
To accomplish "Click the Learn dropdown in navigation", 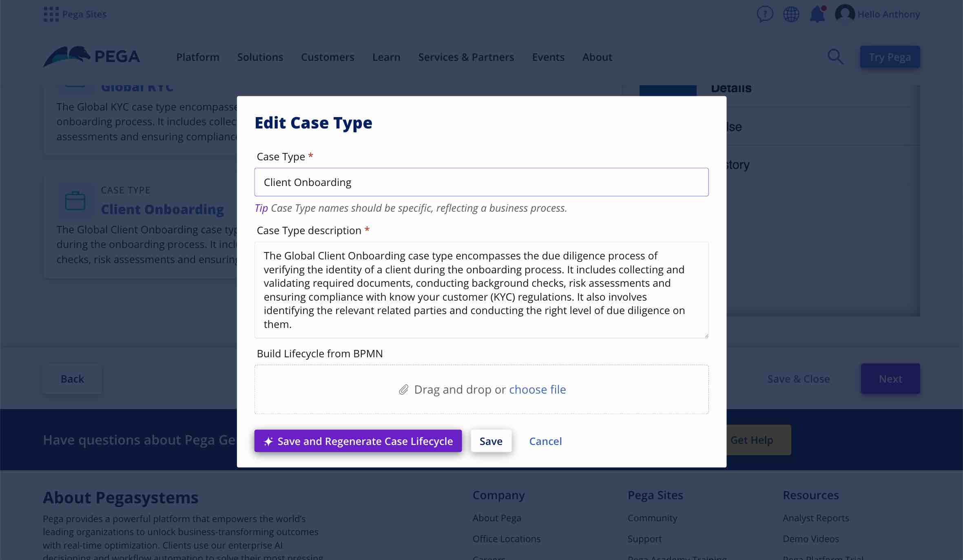I will tap(387, 56).
